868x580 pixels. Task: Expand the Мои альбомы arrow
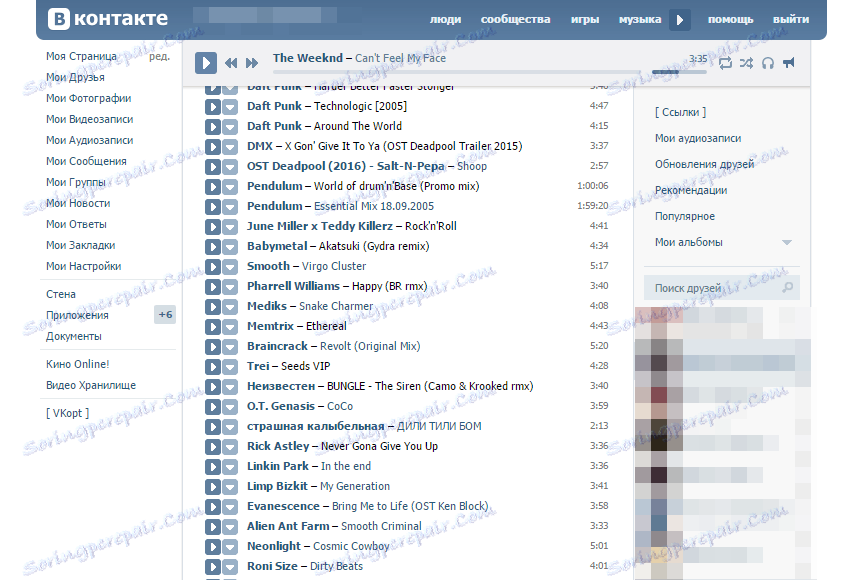point(787,242)
